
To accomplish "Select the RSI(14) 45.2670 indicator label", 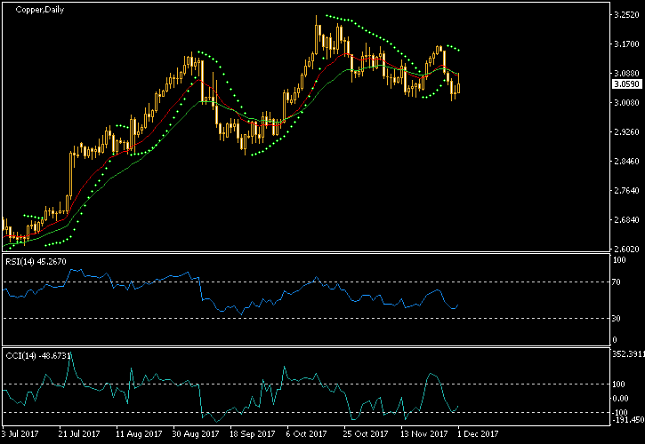I will [x=36, y=262].
